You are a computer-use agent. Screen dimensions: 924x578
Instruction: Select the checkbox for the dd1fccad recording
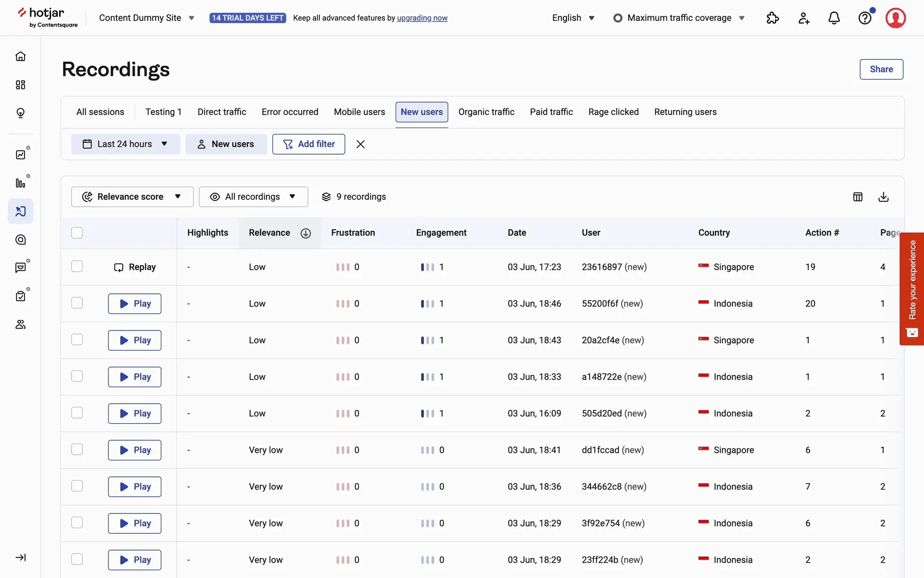(77, 449)
